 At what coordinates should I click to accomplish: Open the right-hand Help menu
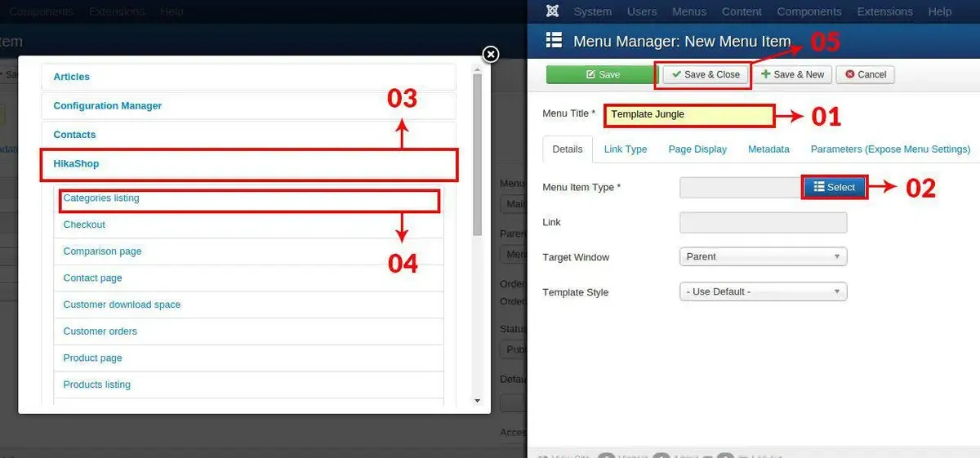click(x=940, y=11)
